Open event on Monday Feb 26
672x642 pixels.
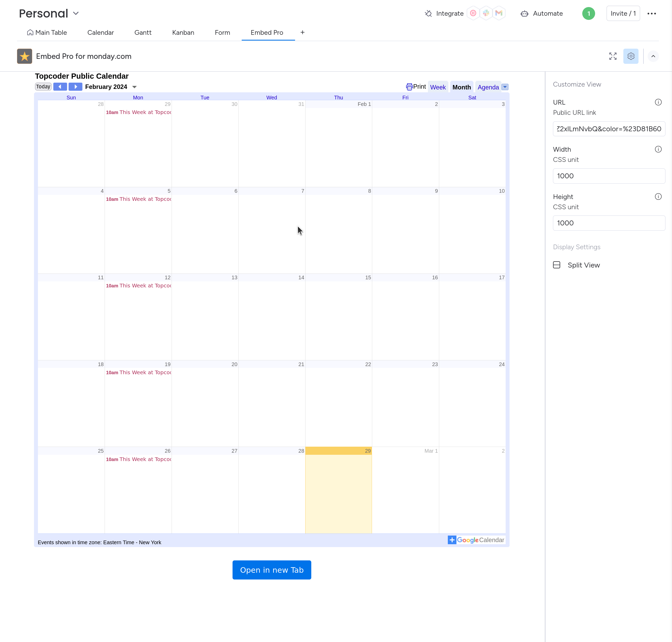tap(138, 459)
